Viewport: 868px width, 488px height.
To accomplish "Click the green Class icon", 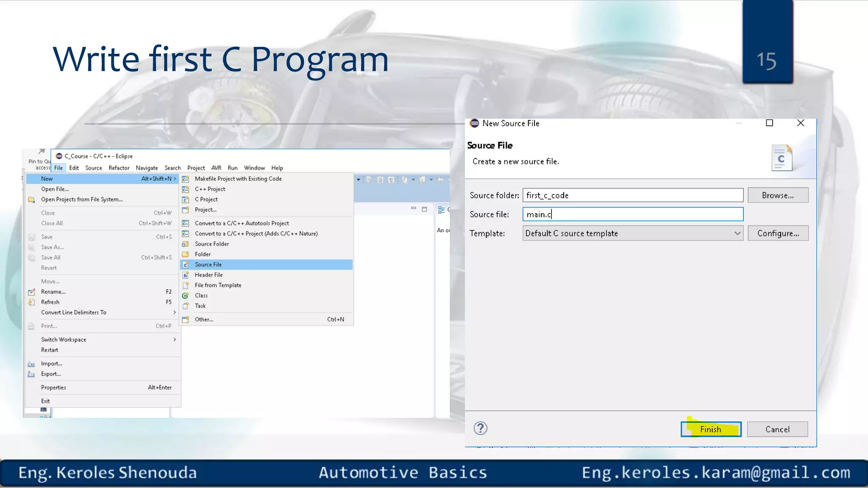I will (185, 296).
